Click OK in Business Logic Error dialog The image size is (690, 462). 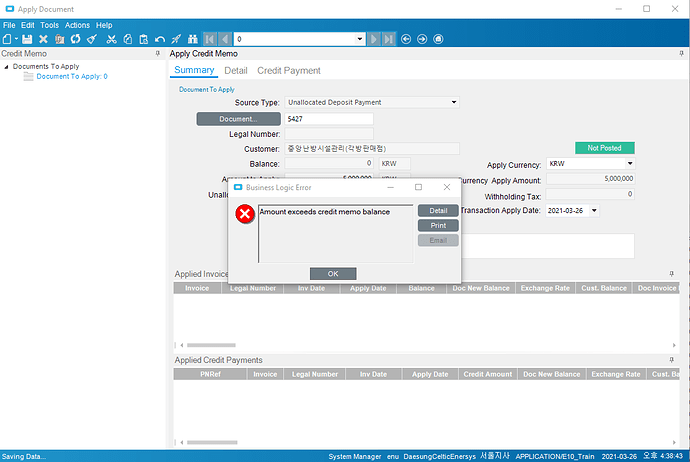333,274
